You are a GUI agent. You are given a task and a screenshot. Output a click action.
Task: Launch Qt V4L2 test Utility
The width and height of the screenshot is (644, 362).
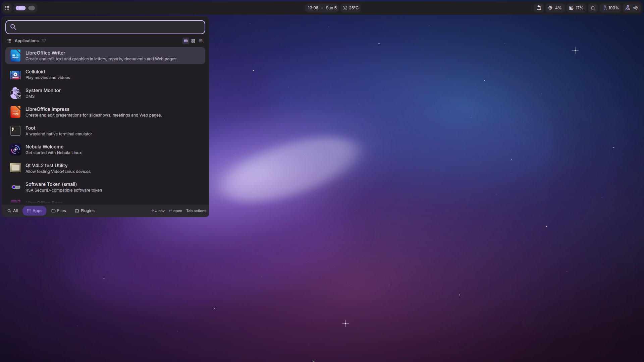coord(105,168)
